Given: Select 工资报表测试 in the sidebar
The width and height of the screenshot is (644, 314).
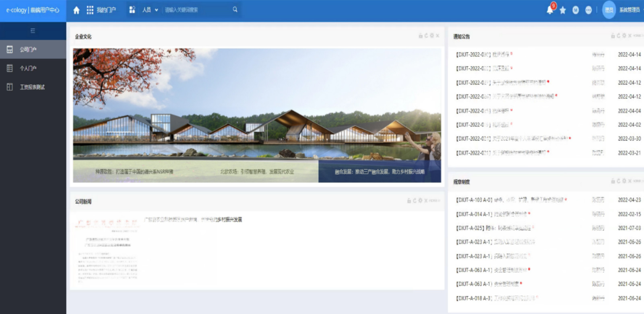Looking at the screenshot, I should pos(33,87).
